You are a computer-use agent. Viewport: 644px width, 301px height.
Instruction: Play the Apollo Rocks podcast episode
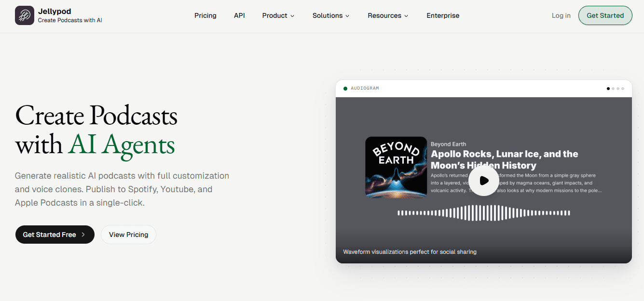tap(483, 181)
